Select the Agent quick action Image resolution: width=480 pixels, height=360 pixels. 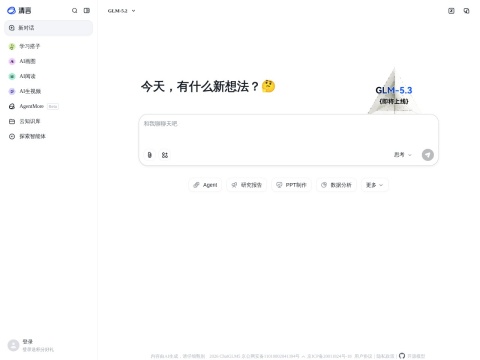(x=205, y=185)
